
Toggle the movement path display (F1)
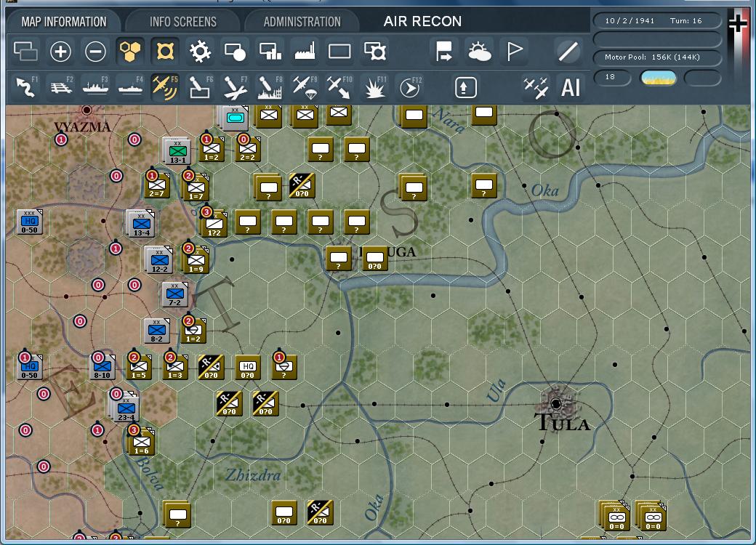[x=25, y=87]
